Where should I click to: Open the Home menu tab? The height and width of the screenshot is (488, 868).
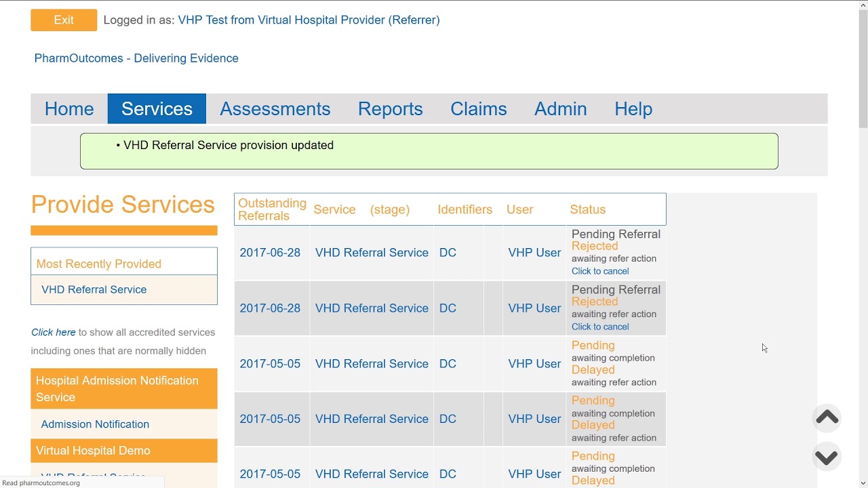click(69, 108)
